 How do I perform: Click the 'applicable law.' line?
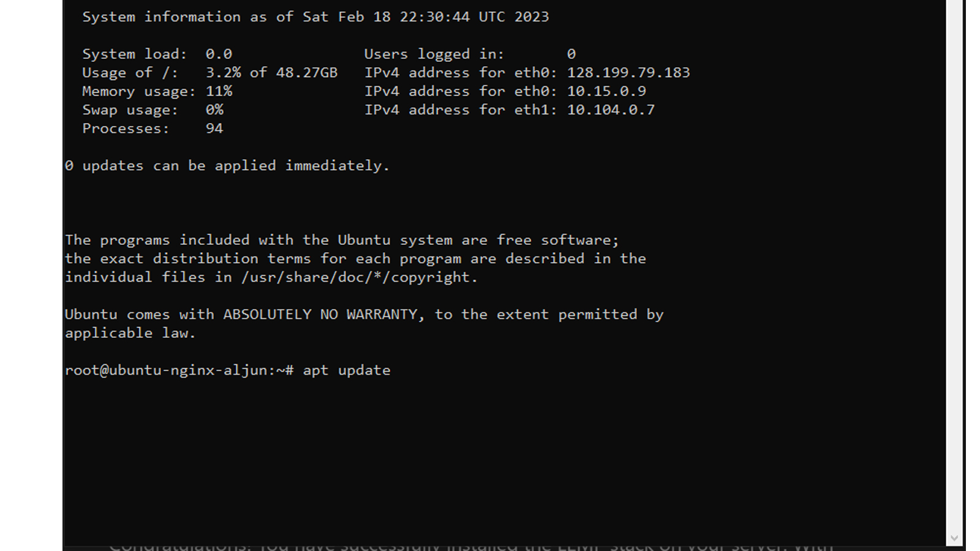(130, 333)
